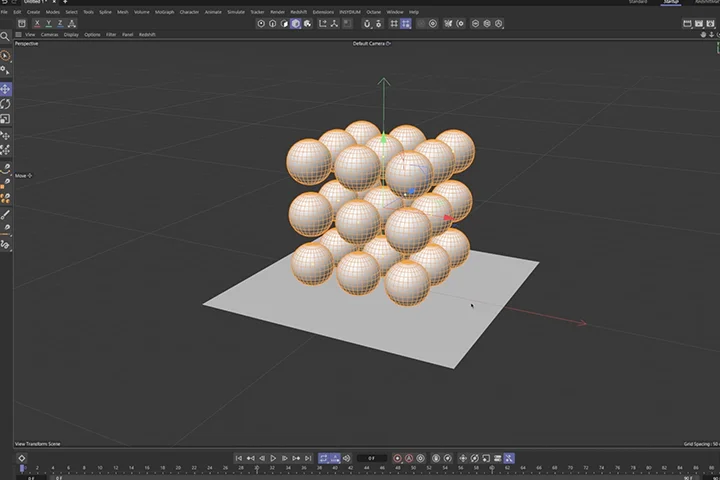Go to start of animation
Image resolution: width=720 pixels, height=480 pixels.
[x=239, y=458]
